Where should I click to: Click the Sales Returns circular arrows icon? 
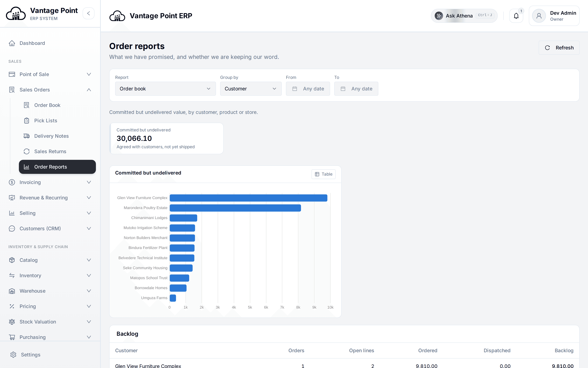click(x=26, y=151)
